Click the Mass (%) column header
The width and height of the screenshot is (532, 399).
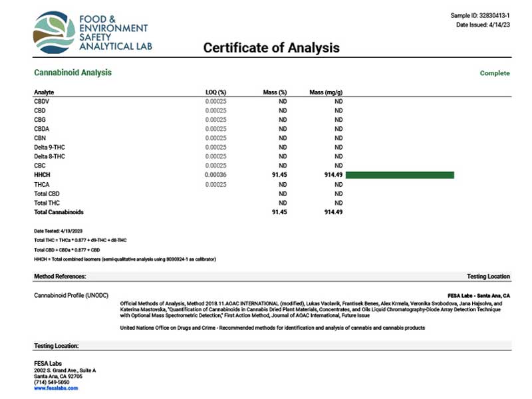(x=275, y=92)
